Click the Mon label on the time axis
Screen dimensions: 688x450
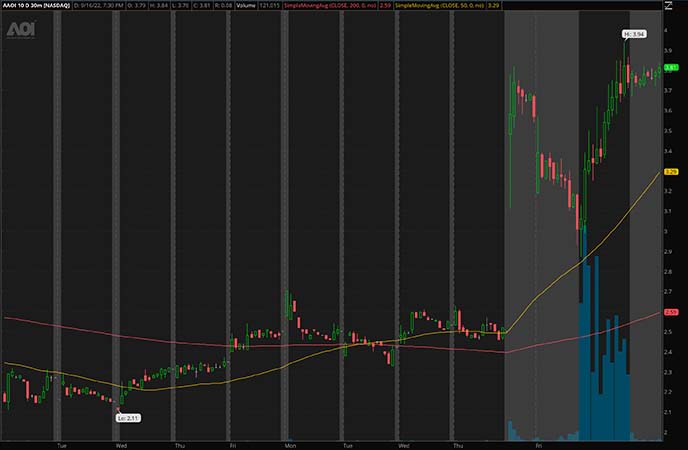(x=290, y=446)
